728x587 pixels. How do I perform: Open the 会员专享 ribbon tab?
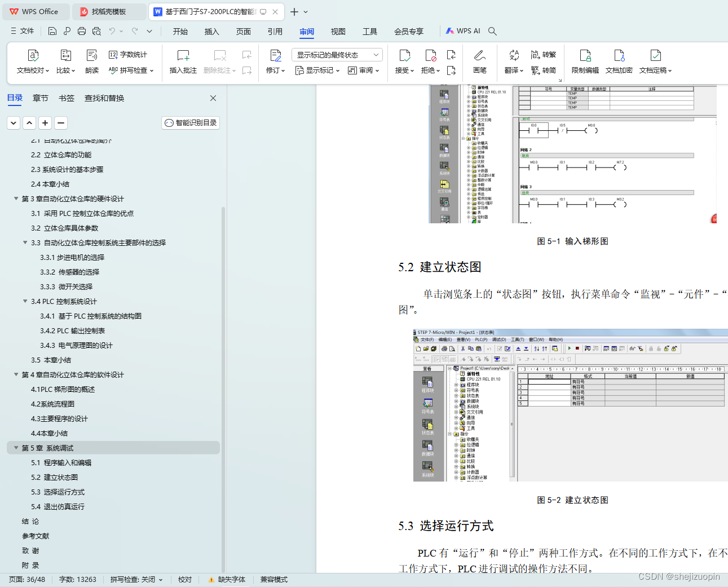(408, 32)
